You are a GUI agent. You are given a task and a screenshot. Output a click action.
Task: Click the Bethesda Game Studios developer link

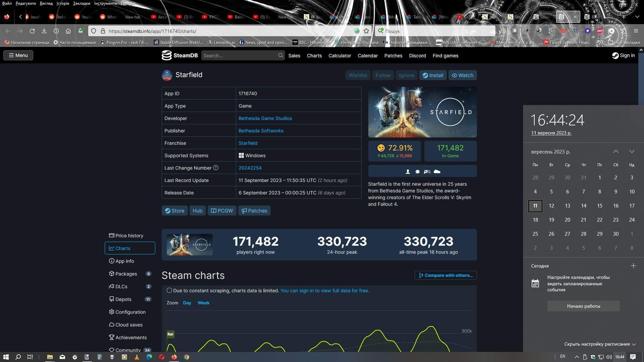point(265,118)
